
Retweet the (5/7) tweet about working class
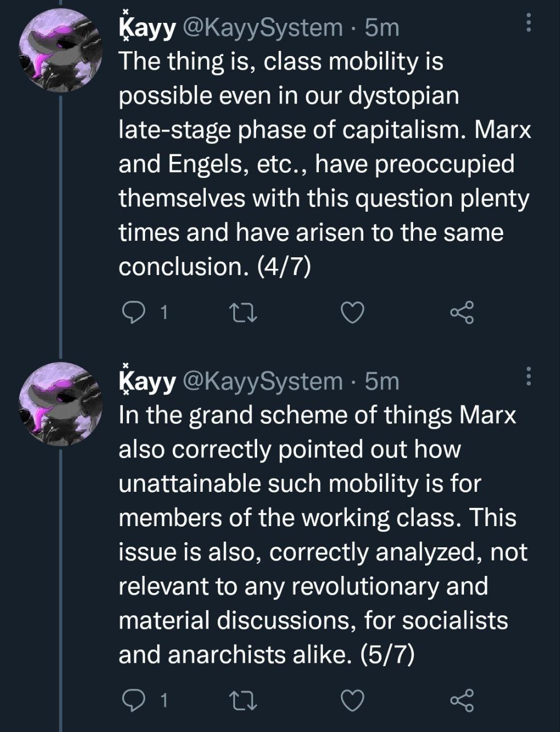(243, 700)
